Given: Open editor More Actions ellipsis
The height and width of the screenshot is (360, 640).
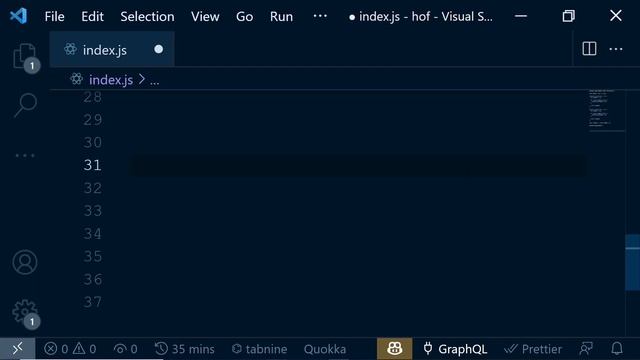Looking at the screenshot, I should [616, 49].
